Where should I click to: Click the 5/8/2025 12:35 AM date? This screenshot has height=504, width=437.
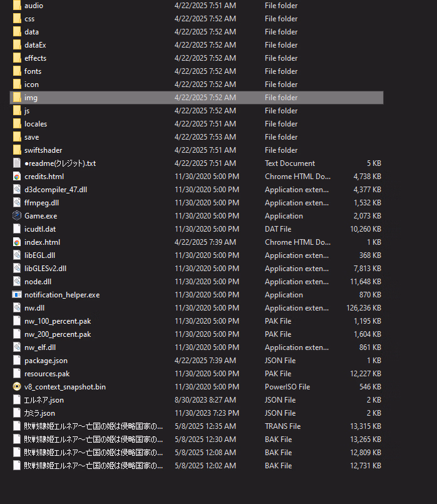(x=205, y=426)
